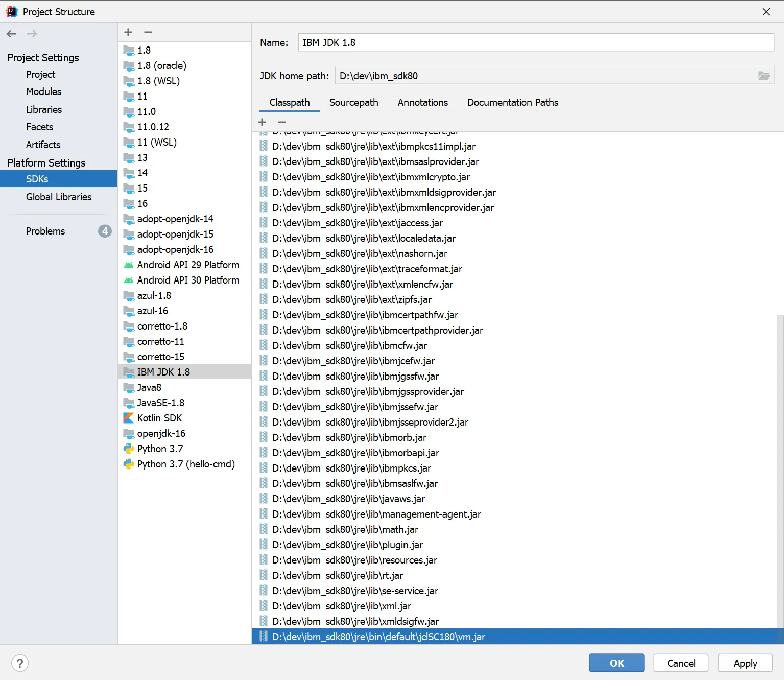This screenshot has width=784, height=680.
Task: Click the OK button
Action: point(616,663)
